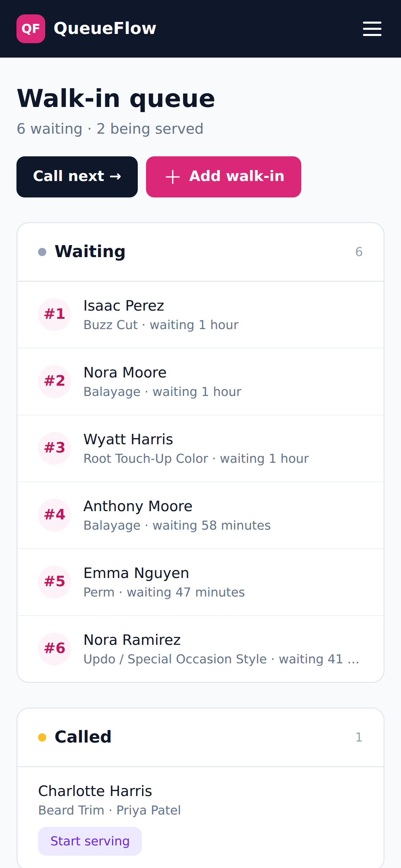Select Anthony Moore in the waiting list
Image resolution: width=401 pixels, height=868 pixels.
[200, 515]
